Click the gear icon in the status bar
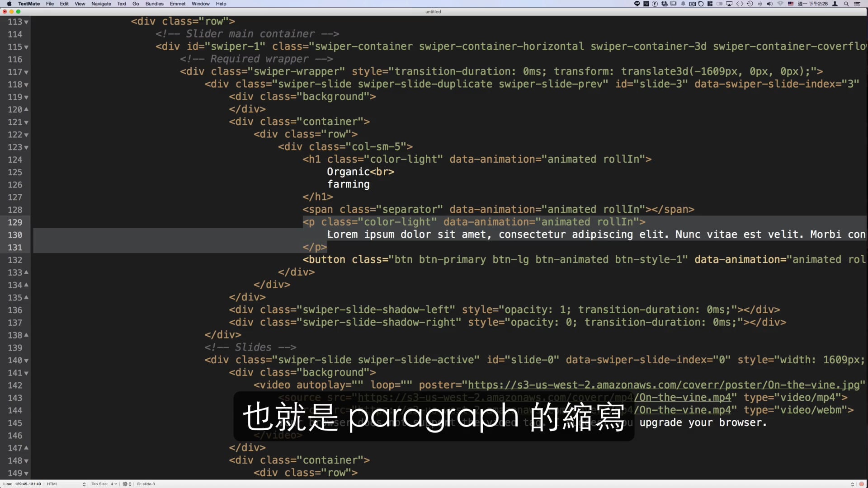 (x=126, y=484)
